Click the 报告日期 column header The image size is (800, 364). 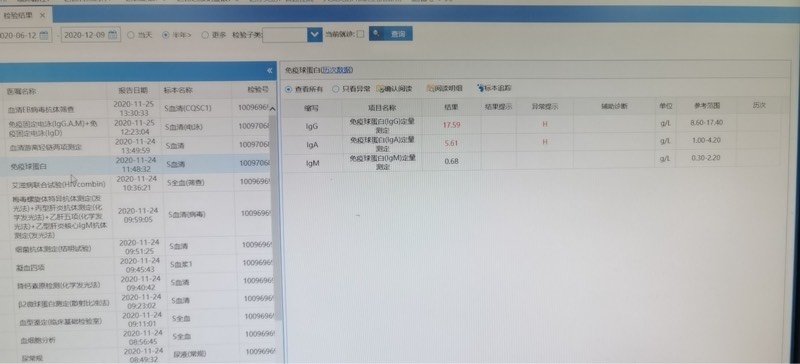pos(133,90)
